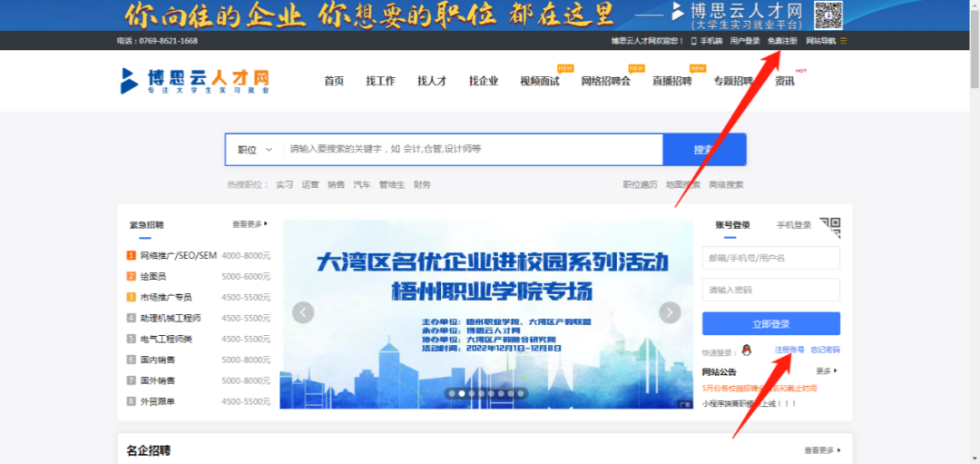Select the first carousel indicator dot
980x464 pixels.
click(452, 393)
